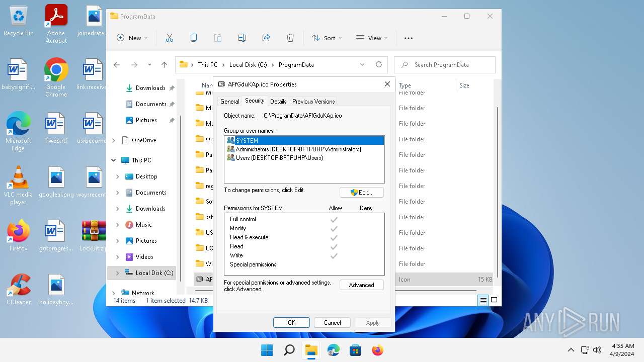Viewport: 644px width, 362px height.
Task: Click the Cut scissors icon in Explorer toolbar
Action: pyautogui.click(x=170, y=38)
